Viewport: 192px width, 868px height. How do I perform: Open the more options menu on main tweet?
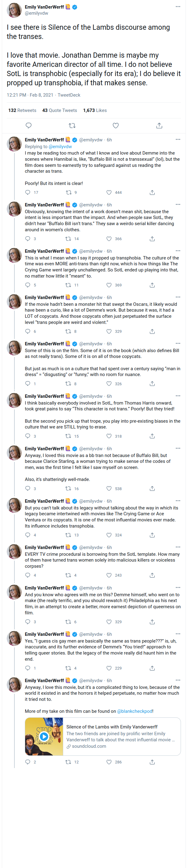(x=178, y=7)
